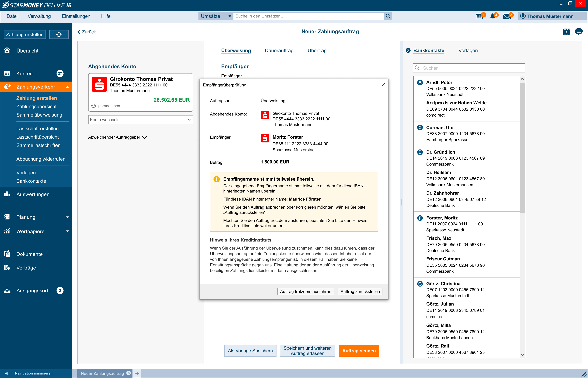Click Auftrag trotzdem ausführen button
Viewport: 588px width, 378px height.
click(305, 292)
